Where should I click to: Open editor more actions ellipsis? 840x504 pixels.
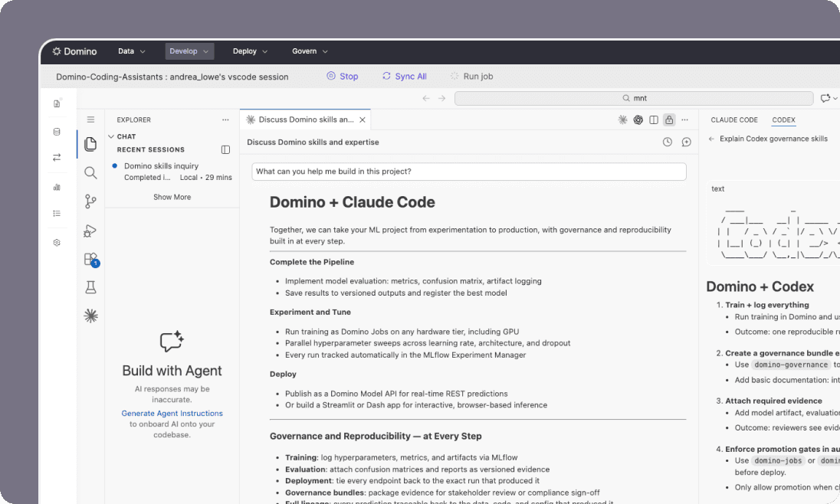tap(684, 120)
